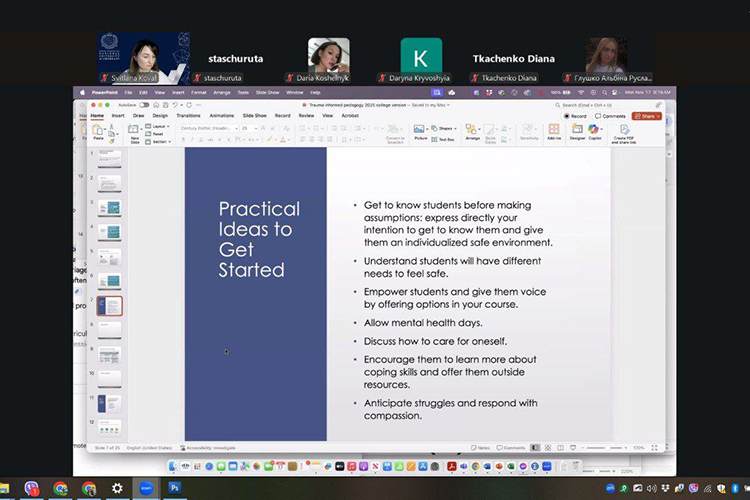750x500 pixels.
Task: Click the Add-ins icon
Action: (x=553, y=131)
